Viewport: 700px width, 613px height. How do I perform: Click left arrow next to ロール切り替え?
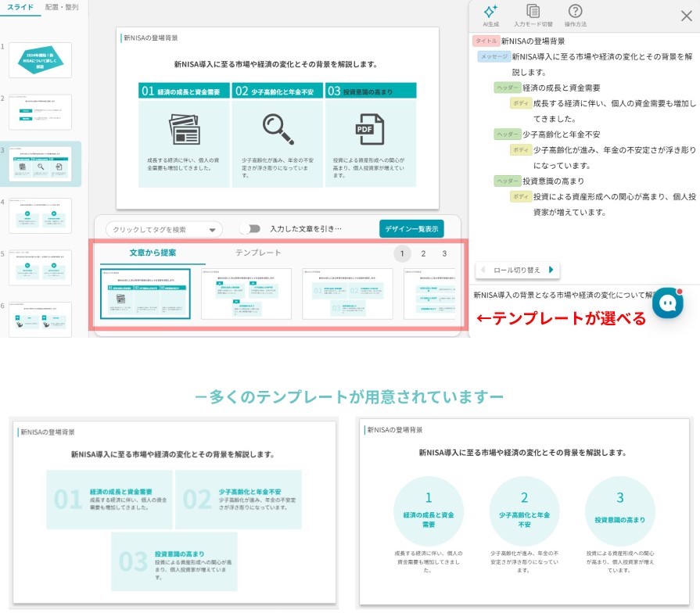pos(483,270)
